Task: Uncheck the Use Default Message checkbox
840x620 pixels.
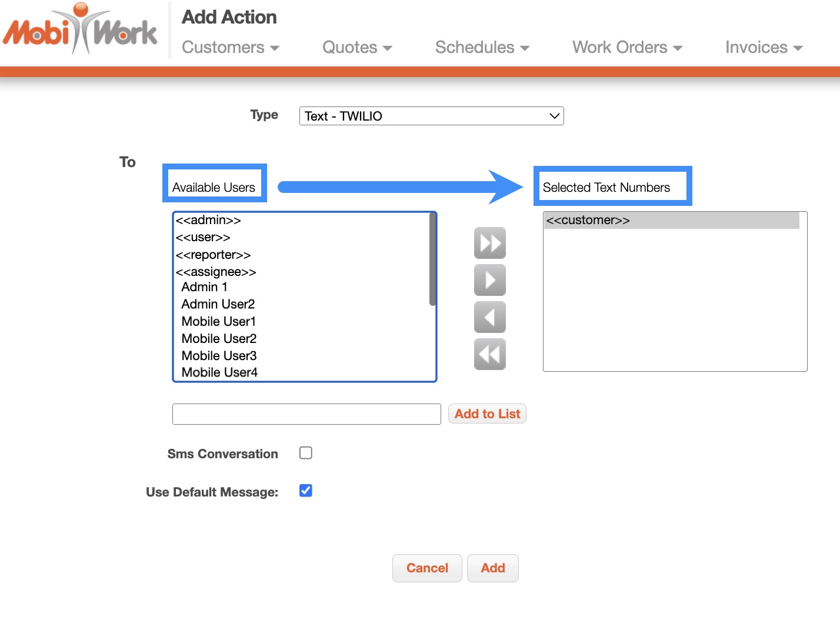Action: (306, 491)
